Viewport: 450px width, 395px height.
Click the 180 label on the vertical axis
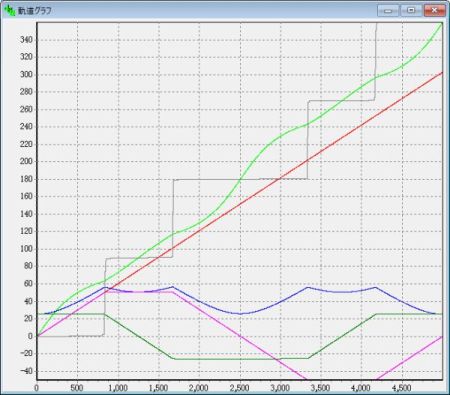pos(26,179)
